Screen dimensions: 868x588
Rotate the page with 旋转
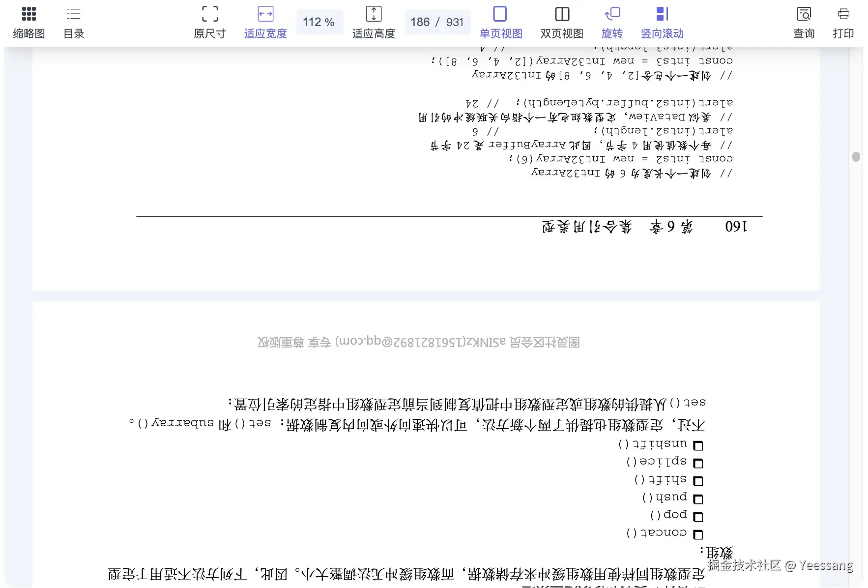coord(612,22)
